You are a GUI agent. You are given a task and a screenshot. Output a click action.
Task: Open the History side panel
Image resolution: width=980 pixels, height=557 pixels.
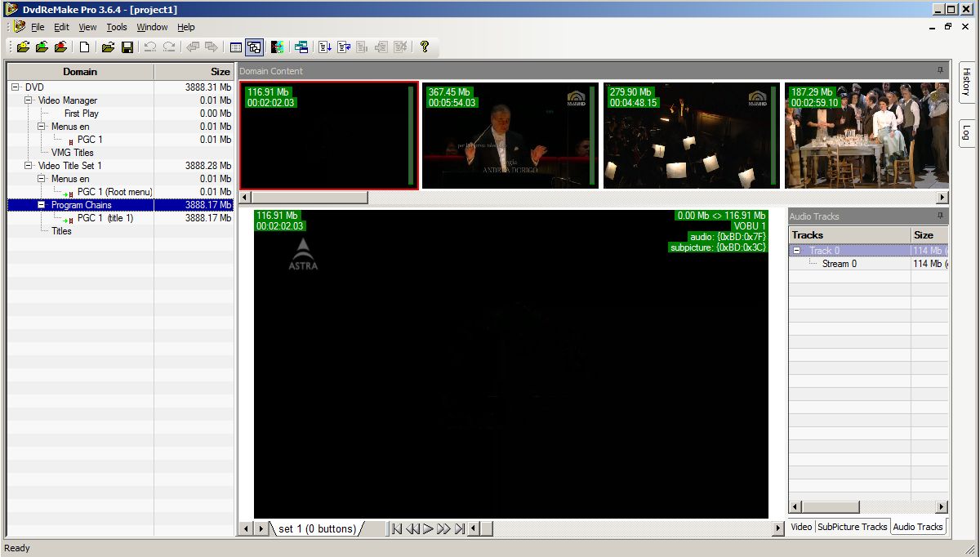coord(965,82)
